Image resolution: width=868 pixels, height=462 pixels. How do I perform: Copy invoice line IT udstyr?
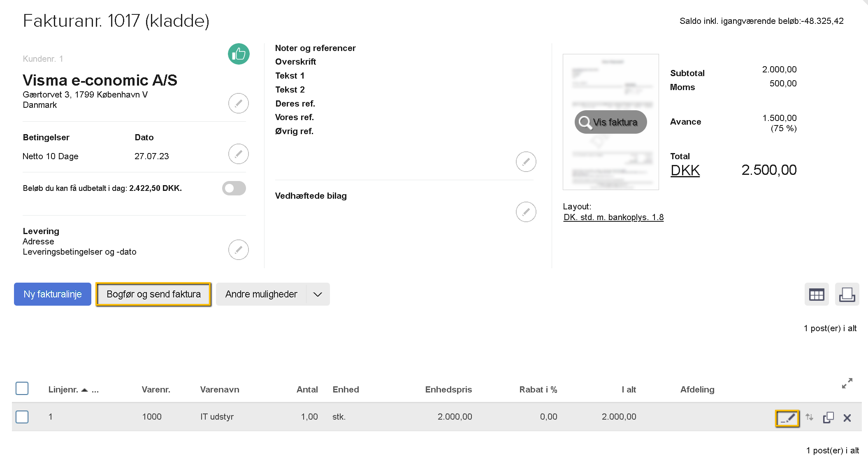[x=828, y=418]
